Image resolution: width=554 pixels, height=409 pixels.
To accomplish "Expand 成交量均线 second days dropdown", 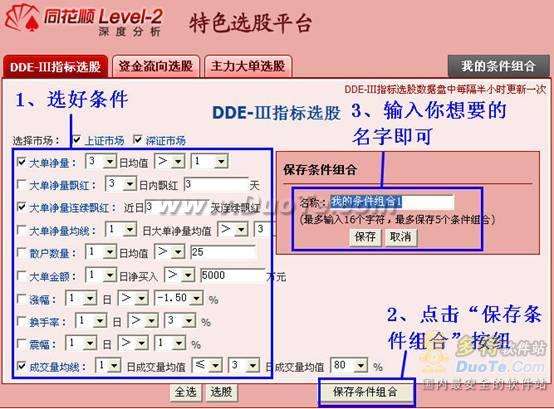I will (244, 366).
